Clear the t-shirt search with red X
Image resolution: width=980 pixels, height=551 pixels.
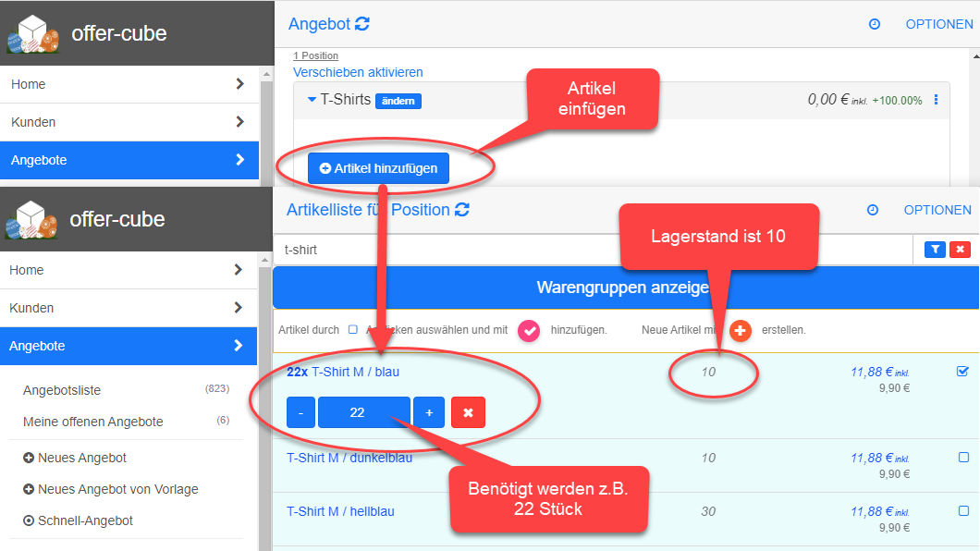coord(960,250)
